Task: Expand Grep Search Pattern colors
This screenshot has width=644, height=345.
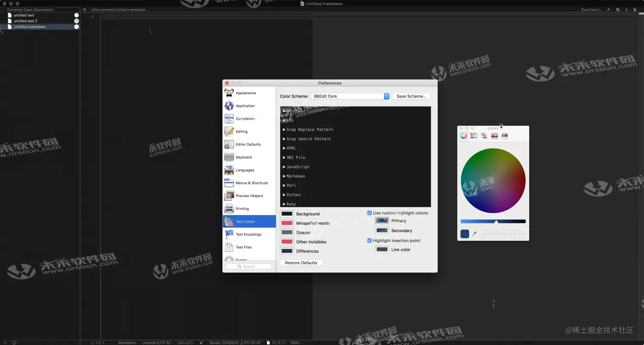Action: coord(284,139)
